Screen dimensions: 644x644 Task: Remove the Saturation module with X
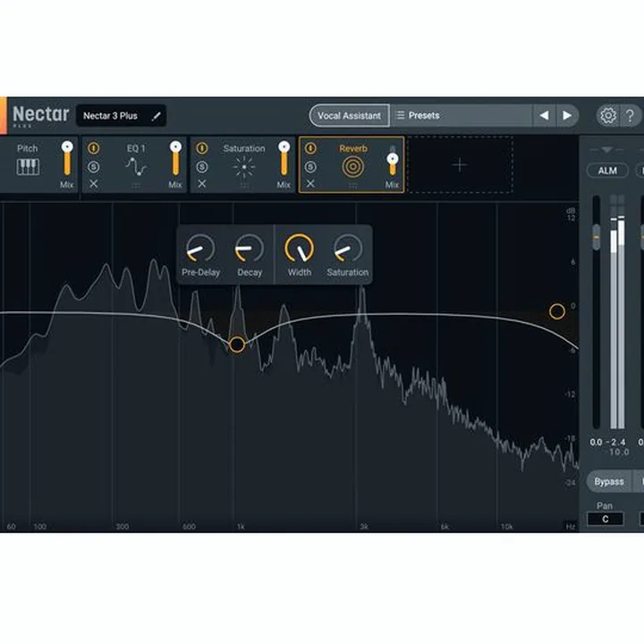[x=201, y=183]
